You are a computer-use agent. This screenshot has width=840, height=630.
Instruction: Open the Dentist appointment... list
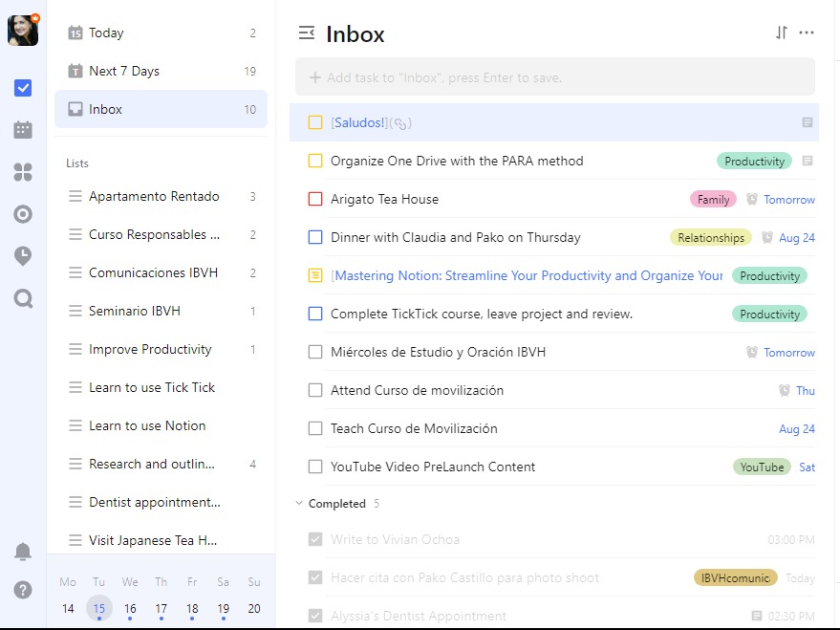161,502
